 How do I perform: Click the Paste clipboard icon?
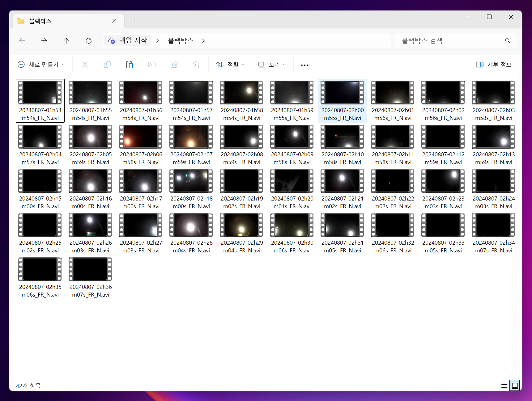[x=130, y=65]
